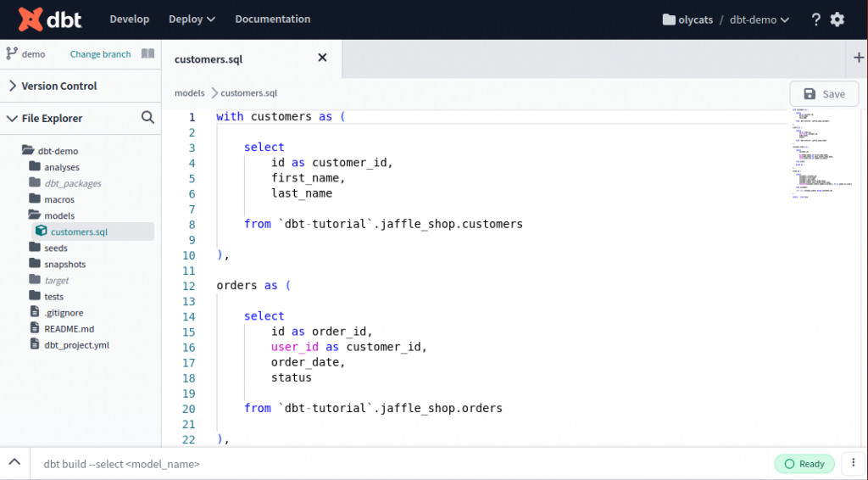Close the customers.sql tab
This screenshot has width=868, height=480.
(x=322, y=58)
